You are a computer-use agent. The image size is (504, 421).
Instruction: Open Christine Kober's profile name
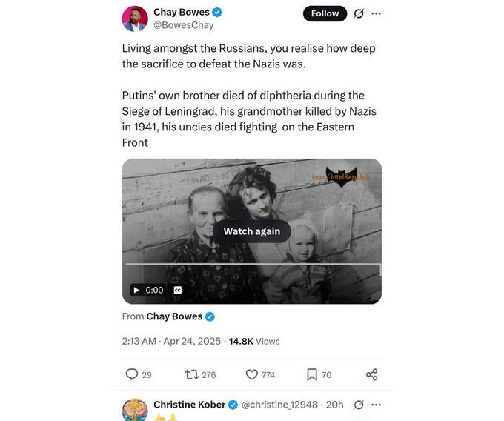point(188,405)
